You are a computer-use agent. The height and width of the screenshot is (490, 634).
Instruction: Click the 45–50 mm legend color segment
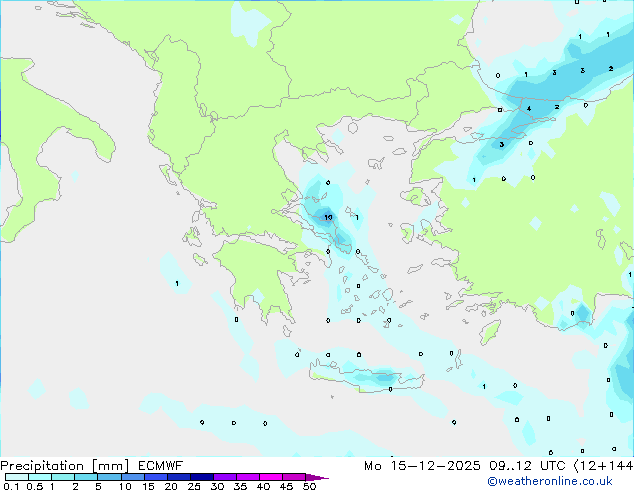[294, 477]
